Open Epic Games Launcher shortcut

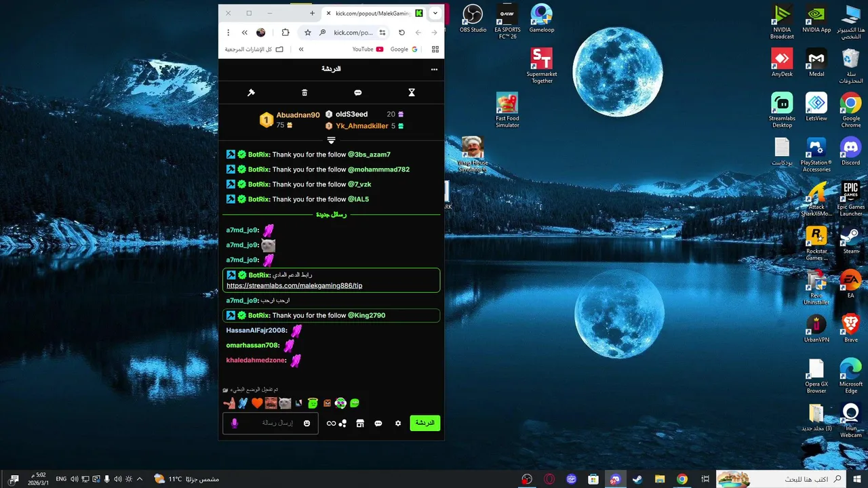tap(850, 199)
